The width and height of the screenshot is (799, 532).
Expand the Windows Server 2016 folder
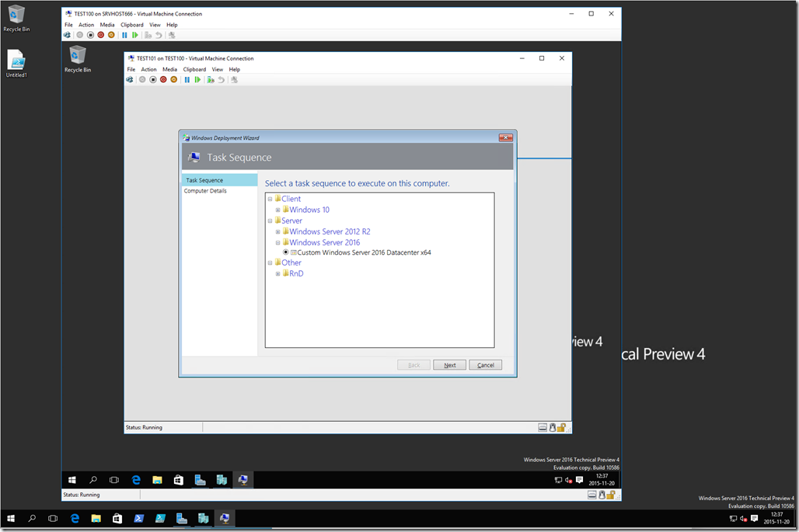277,242
